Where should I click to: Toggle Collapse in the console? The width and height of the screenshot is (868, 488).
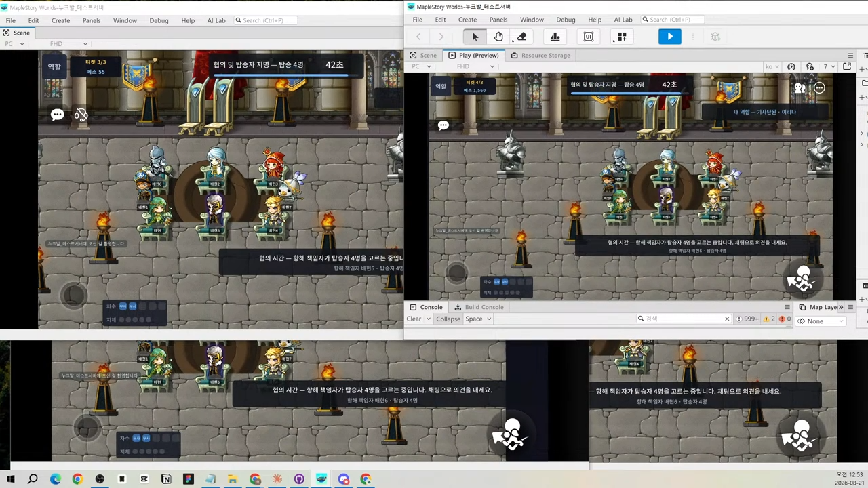point(448,319)
